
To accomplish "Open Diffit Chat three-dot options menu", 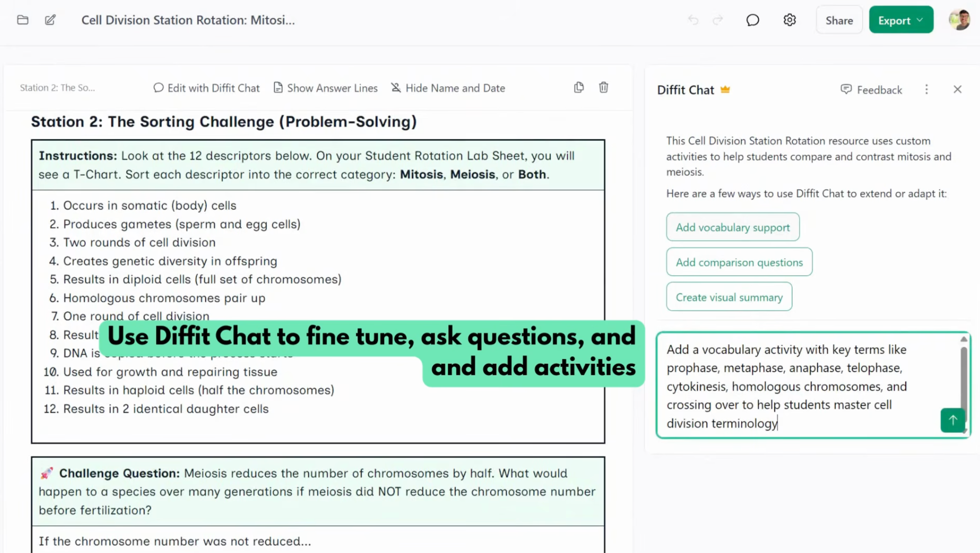I will [926, 90].
